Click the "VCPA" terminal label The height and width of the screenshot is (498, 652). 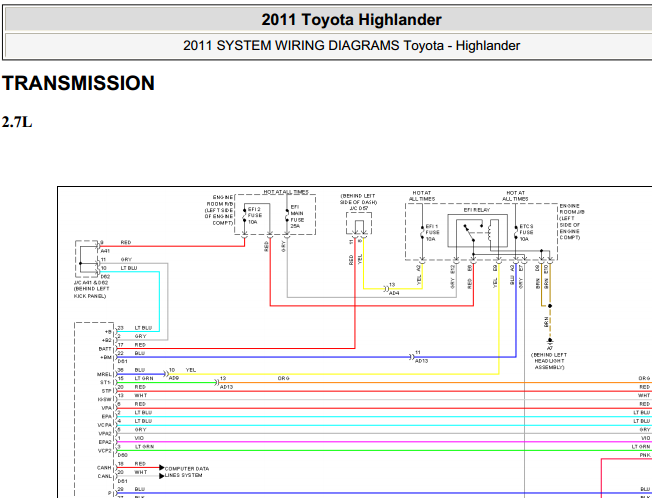[x=105, y=425]
